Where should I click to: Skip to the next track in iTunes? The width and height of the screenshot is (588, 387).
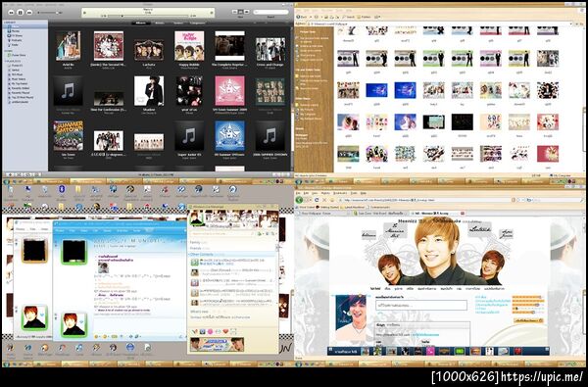tap(29, 13)
